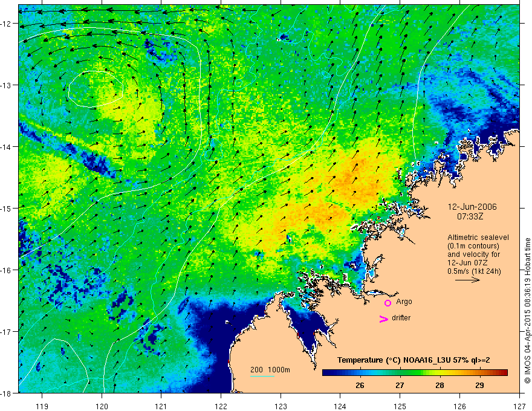
Task: Click the -15 latitude axis label
Action: (7, 208)
